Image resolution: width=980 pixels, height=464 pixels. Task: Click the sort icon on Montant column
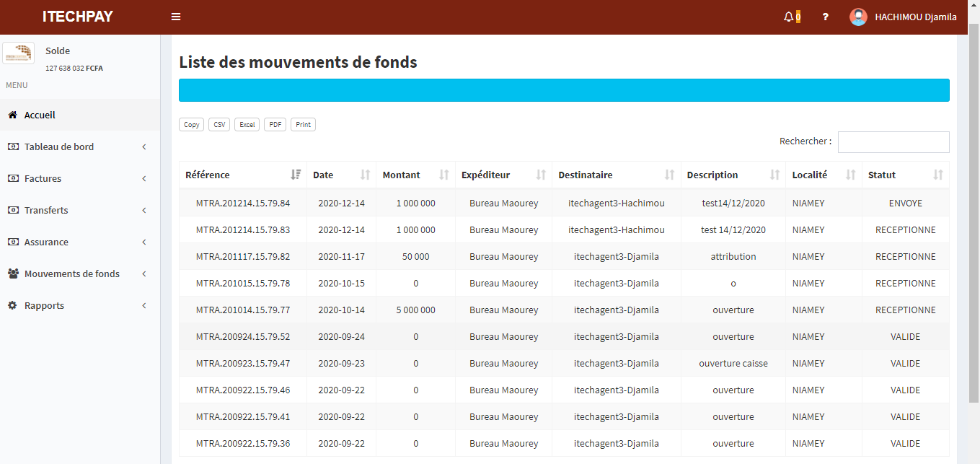click(x=443, y=175)
